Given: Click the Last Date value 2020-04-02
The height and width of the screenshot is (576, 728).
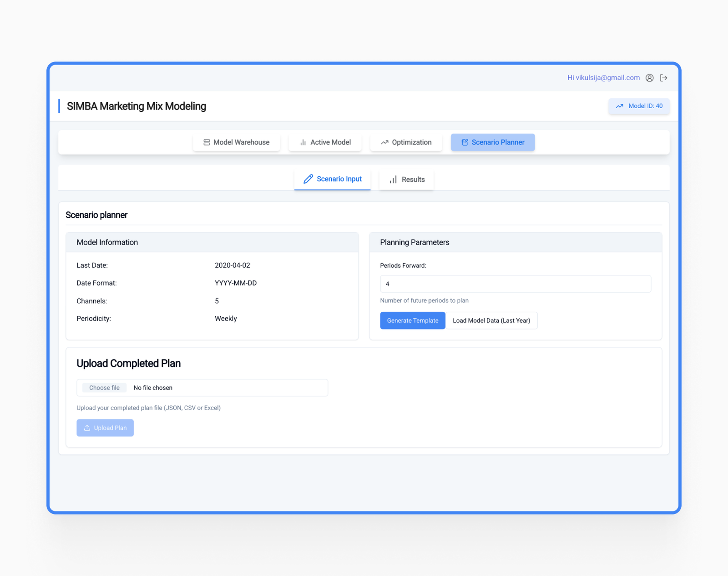Looking at the screenshot, I should (x=232, y=265).
